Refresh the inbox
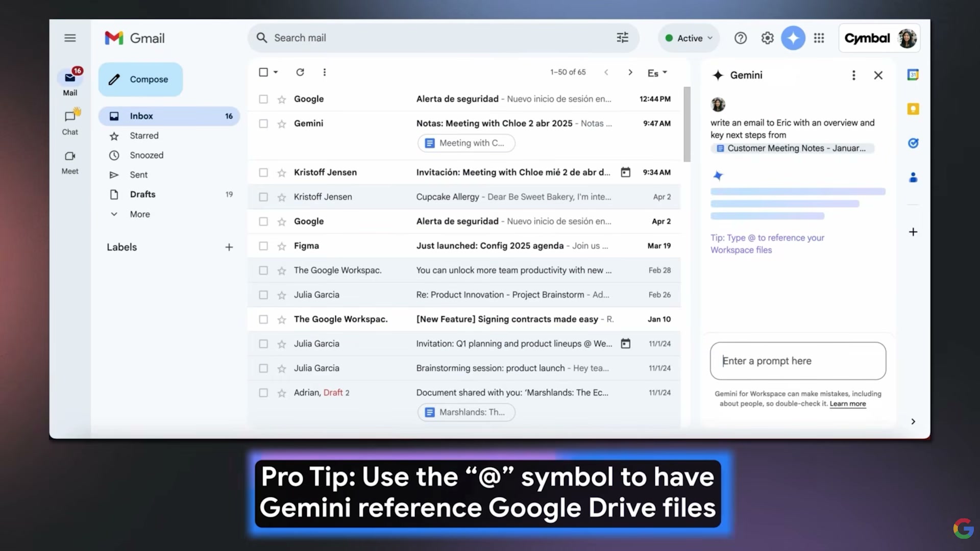The height and width of the screenshot is (551, 980). point(300,72)
